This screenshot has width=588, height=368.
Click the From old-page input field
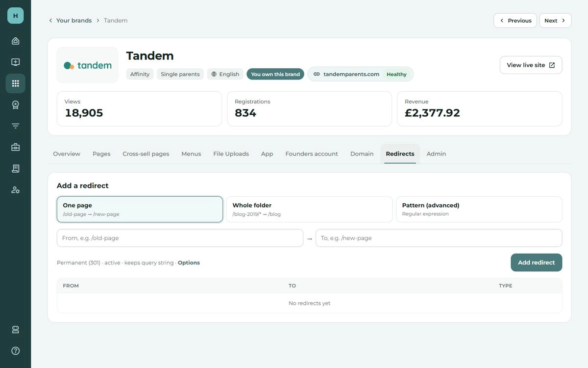[180, 238]
